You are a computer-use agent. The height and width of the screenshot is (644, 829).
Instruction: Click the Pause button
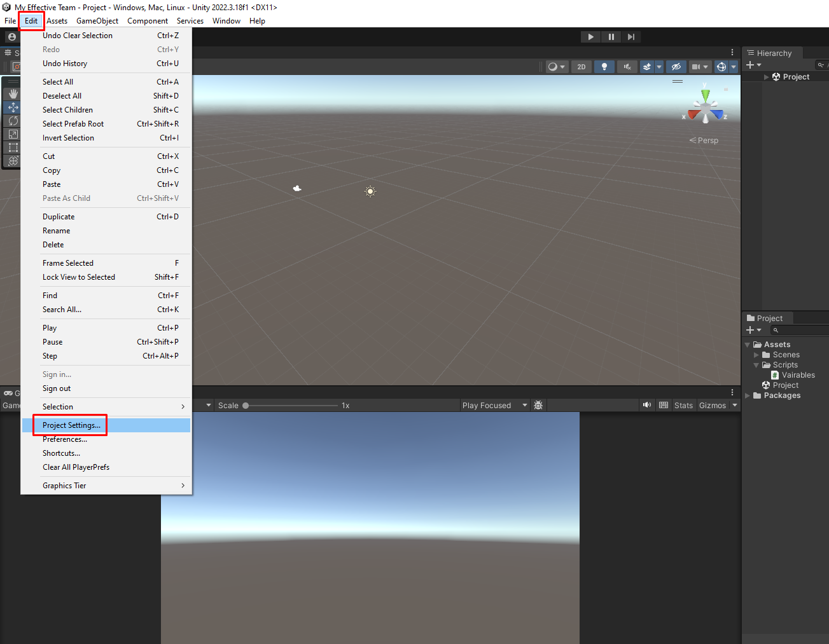pos(610,36)
